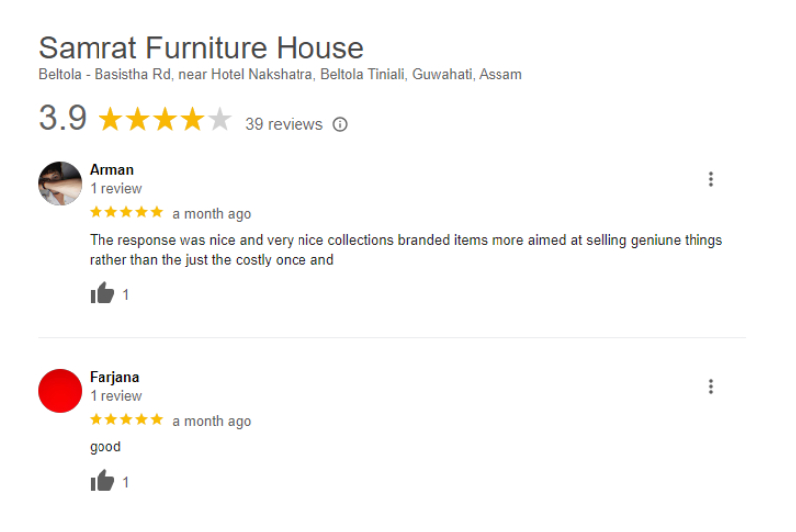Open Arman's profile picture
796x532 pixels.
pos(60,184)
